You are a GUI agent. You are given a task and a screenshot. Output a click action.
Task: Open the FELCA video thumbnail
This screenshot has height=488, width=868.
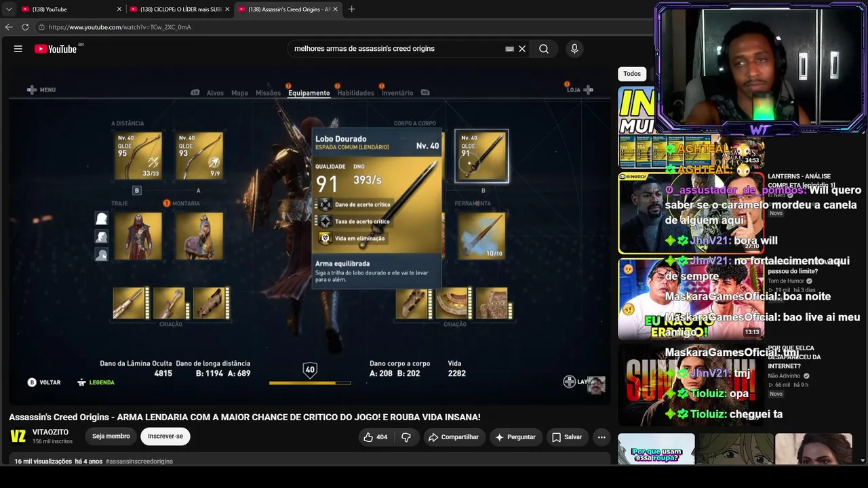pos(691,384)
